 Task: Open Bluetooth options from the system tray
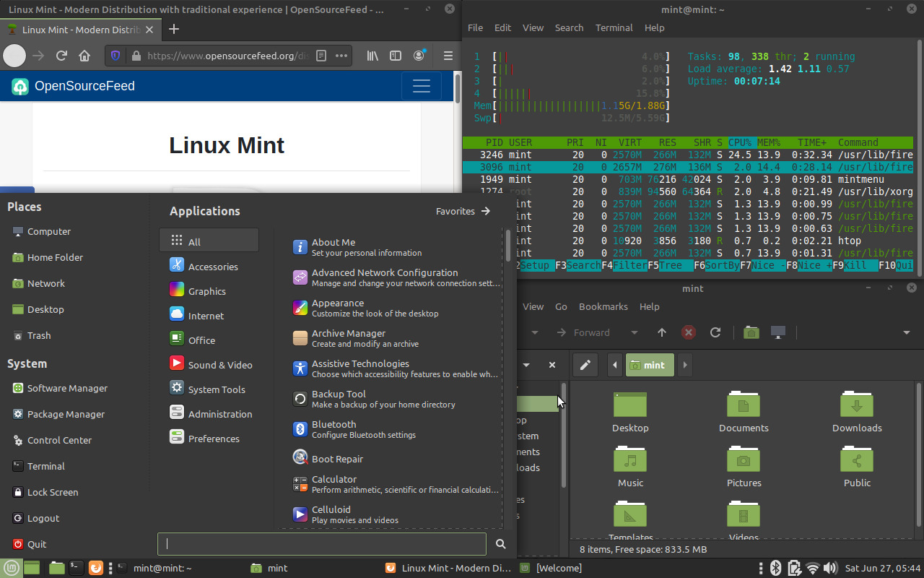[776, 568]
